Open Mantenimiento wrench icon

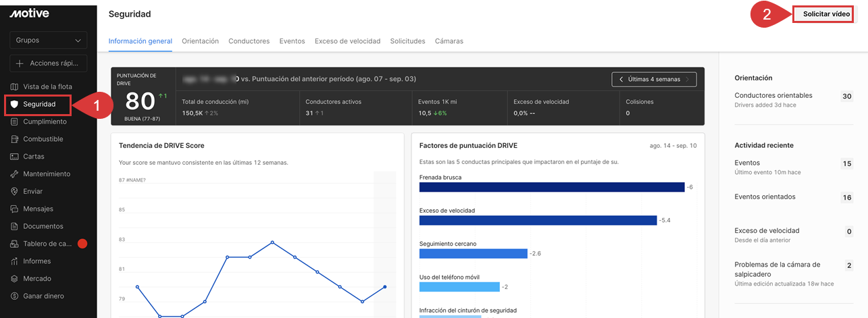click(14, 174)
